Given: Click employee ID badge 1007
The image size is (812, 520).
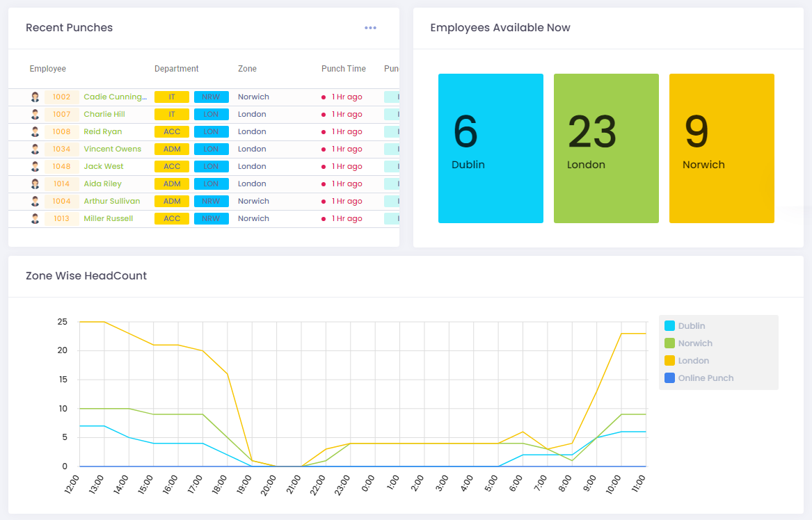Looking at the screenshot, I should point(62,114).
